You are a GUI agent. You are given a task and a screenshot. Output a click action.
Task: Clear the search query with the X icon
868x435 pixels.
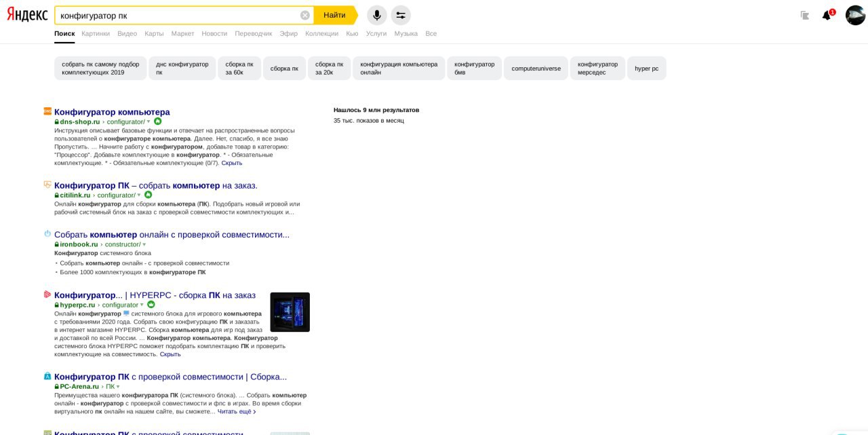click(305, 15)
